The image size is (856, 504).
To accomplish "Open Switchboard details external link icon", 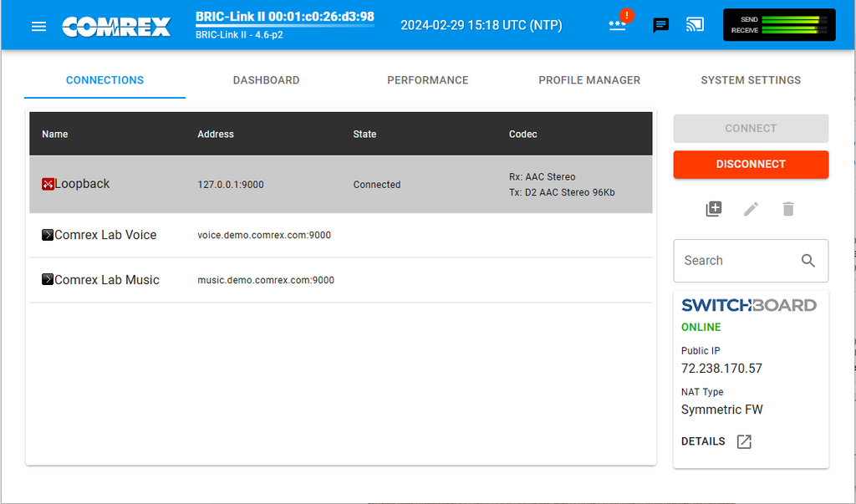I will pos(744,441).
